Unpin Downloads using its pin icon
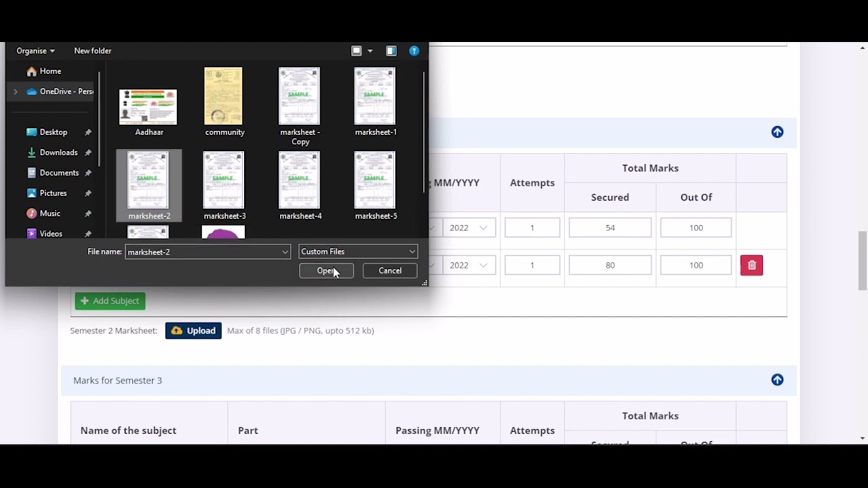Image resolution: width=868 pixels, height=488 pixels. (x=88, y=152)
